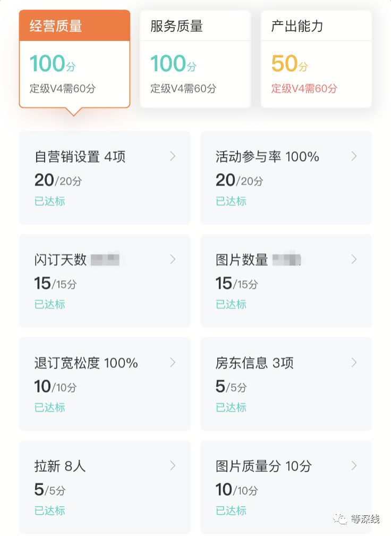Switch to the 经营质量 tab
The height and width of the screenshot is (536, 392).
tap(74, 26)
